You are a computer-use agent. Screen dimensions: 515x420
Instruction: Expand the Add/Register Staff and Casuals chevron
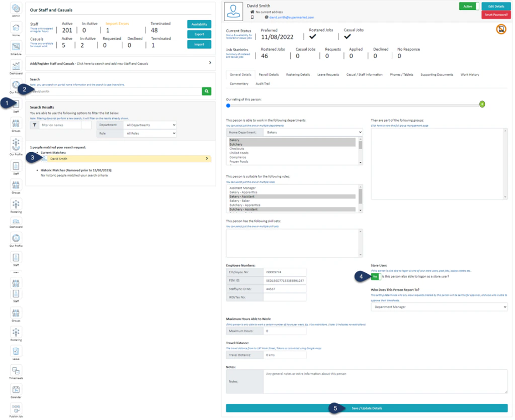[210, 63]
